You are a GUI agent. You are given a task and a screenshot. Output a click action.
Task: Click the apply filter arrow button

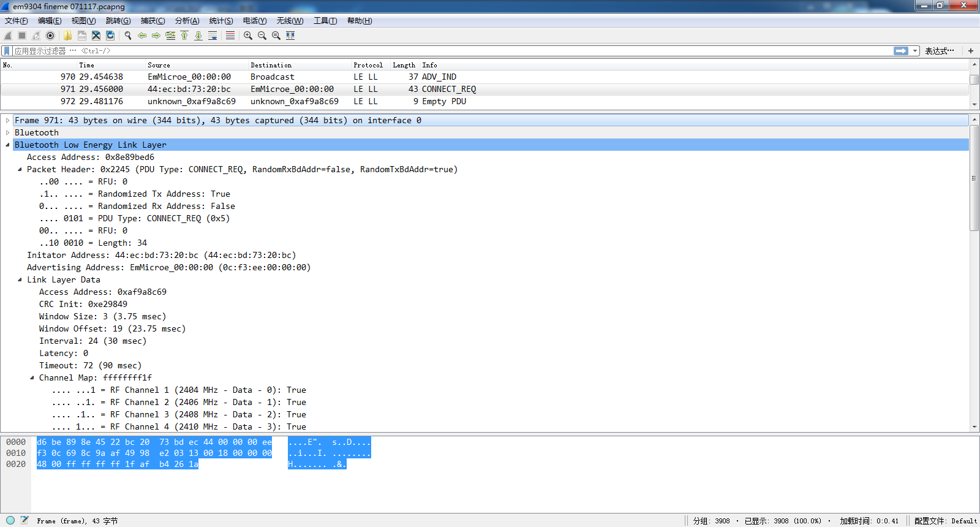click(901, 51)
